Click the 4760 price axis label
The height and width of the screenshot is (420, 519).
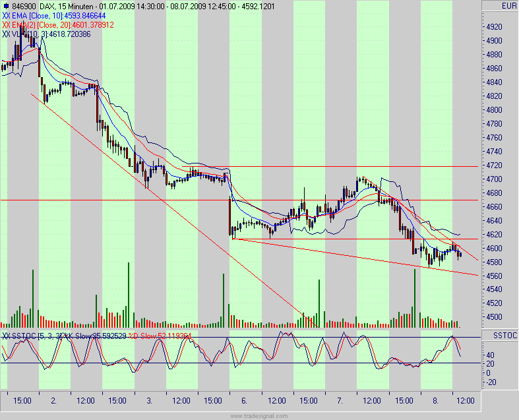[x=494, y=138]
